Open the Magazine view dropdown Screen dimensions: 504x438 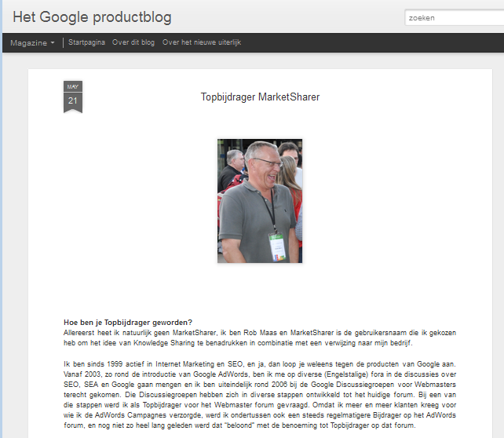pos(32,42)
